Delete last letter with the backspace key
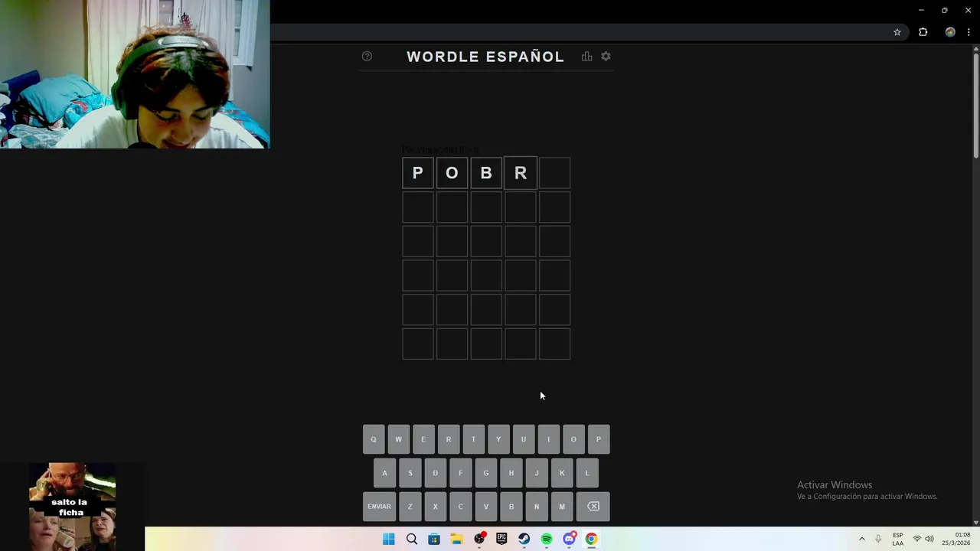The height and width of the screenshot is (551, 980). (x=593, y=507)
